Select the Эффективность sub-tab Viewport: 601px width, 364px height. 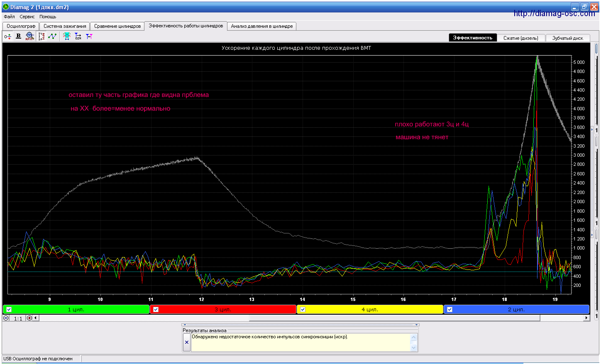[473, 37]
